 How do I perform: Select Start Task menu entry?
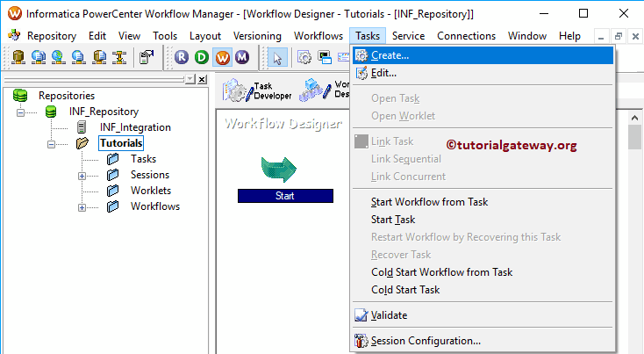coord(483,220)
